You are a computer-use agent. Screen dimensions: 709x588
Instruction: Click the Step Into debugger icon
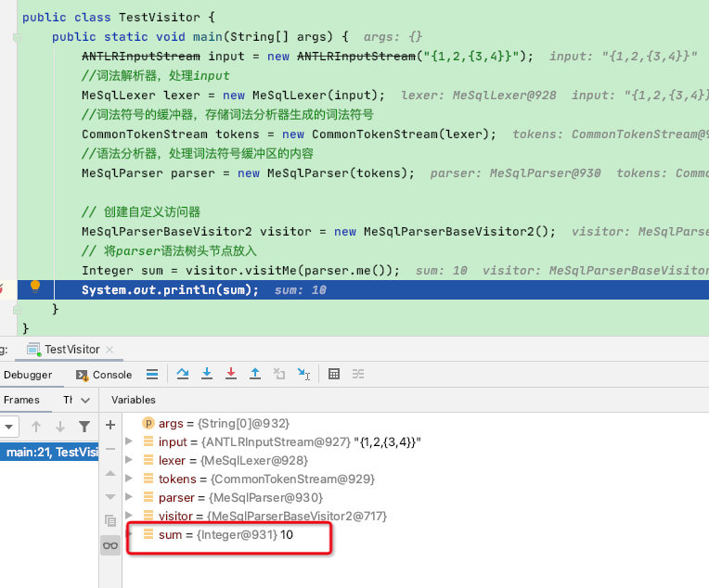207,374
